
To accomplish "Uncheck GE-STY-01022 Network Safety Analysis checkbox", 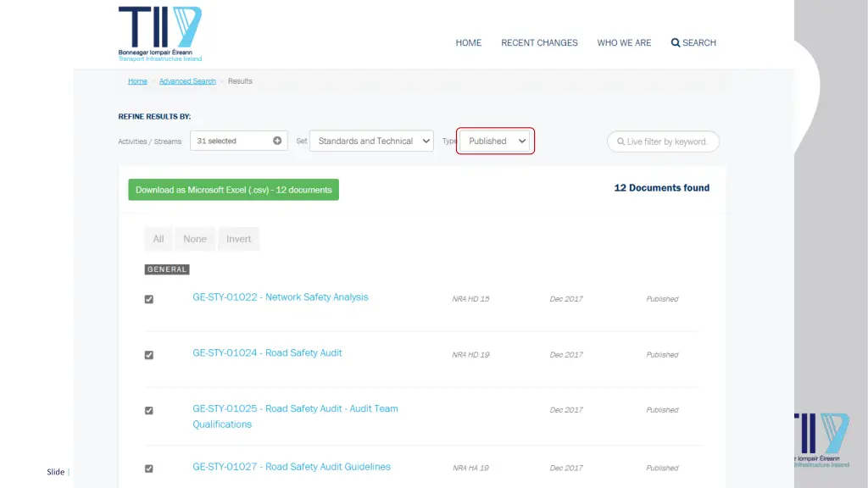I will tap(149, 299).
